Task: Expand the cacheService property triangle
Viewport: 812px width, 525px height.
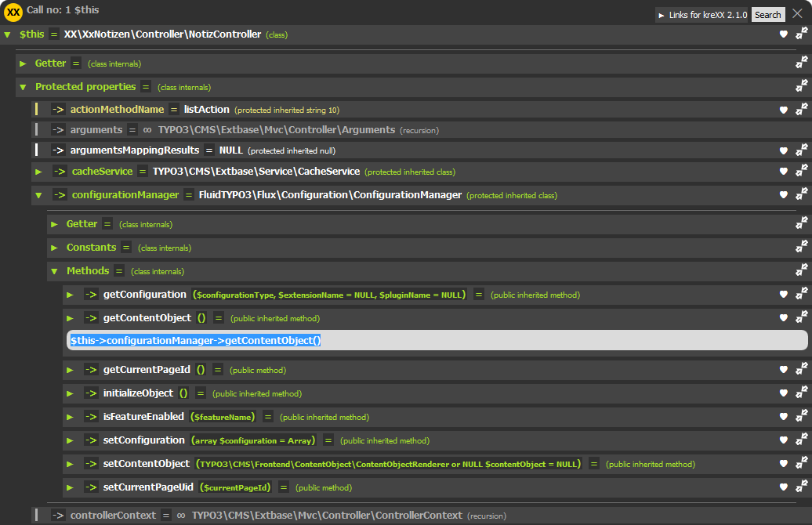Action: [38, 172]
